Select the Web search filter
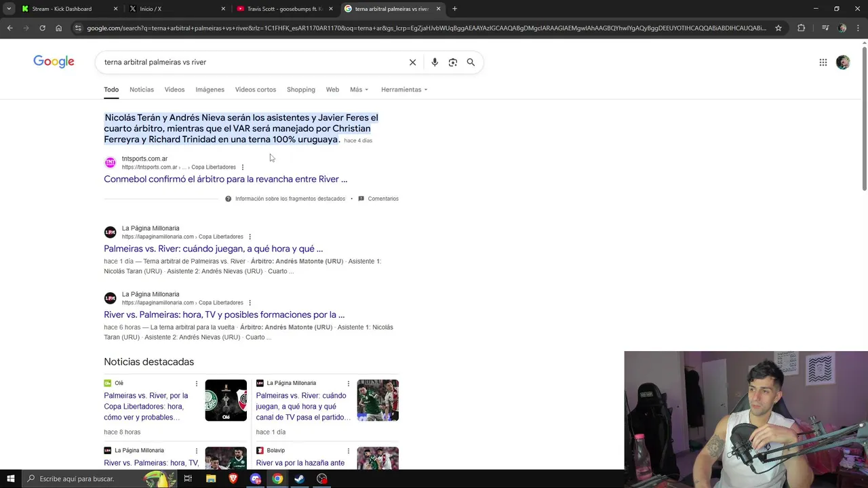The image size is (868, 488). tap(332, 89)
